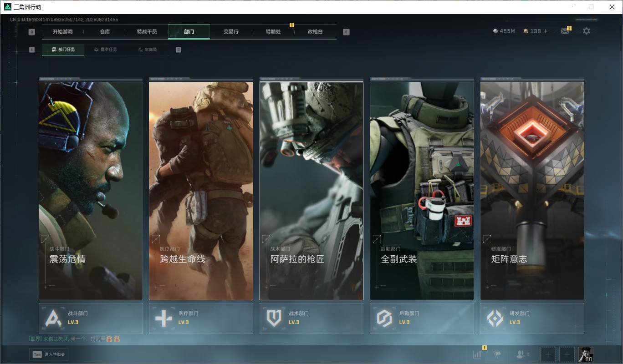Click the 跨越生命线 title text
This screenshot has width=623, height=364.
coord(183,259)
